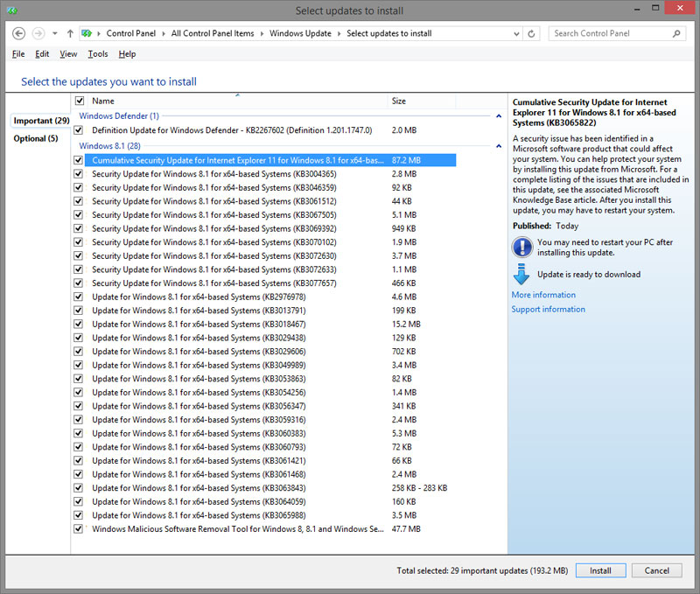Open the Support information link
This screenshot has width=700, height=594.
click(x=549, y=310)
